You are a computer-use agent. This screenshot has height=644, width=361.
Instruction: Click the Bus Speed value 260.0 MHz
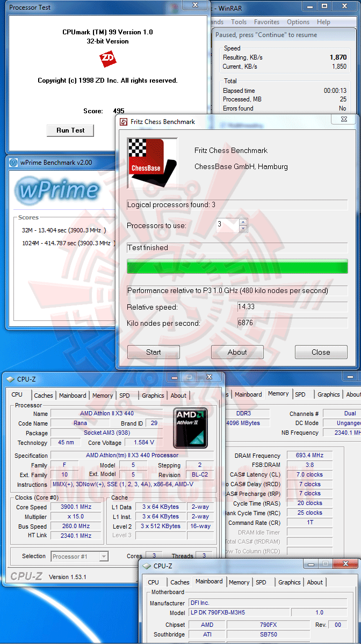(76, 526)
